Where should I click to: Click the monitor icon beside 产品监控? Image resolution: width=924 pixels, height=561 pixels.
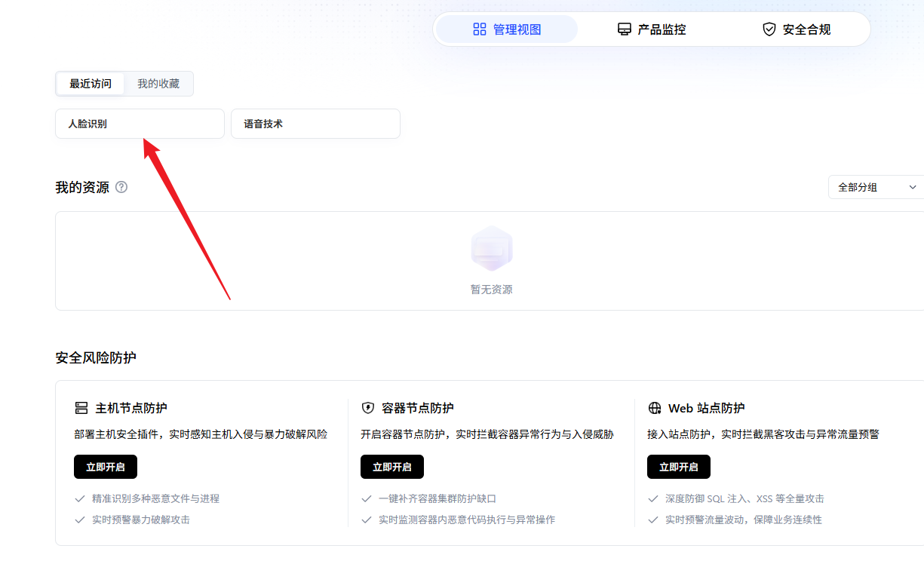click(x=625, y=29)
